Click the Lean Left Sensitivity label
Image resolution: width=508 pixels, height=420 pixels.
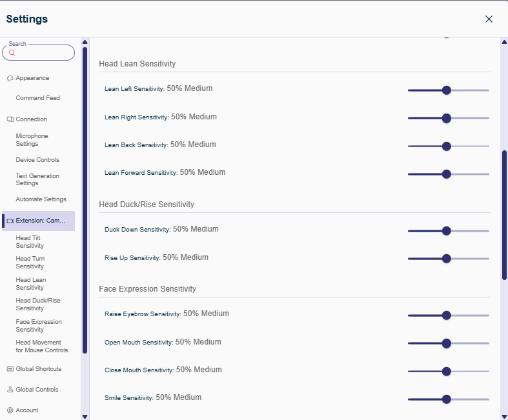tap(134, 89)
